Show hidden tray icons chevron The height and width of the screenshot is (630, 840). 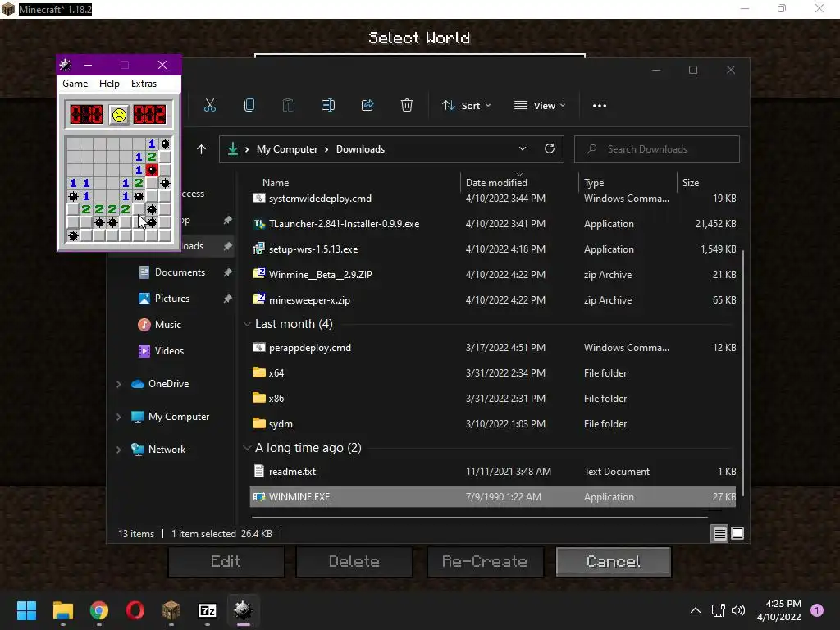pyautogui.click(x=696, y=610)
